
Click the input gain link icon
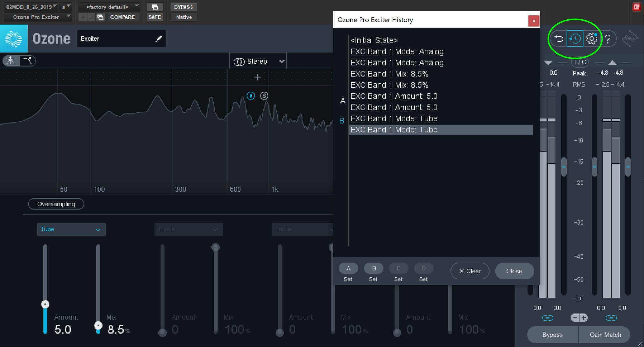547,318
